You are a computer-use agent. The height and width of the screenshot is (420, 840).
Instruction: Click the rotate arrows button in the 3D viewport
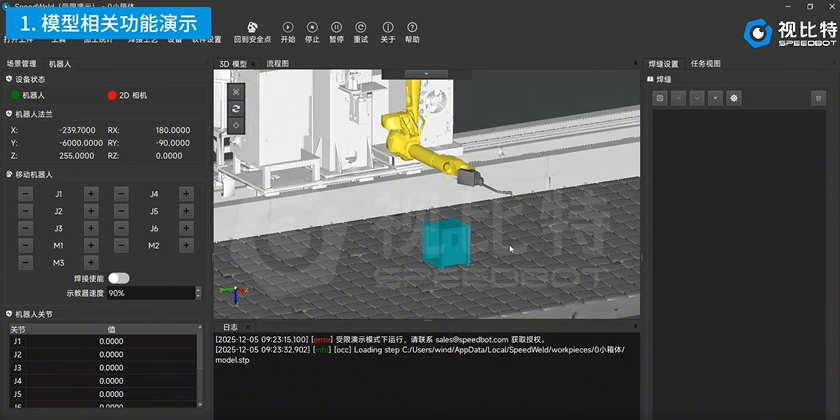(x=236, y=108)
